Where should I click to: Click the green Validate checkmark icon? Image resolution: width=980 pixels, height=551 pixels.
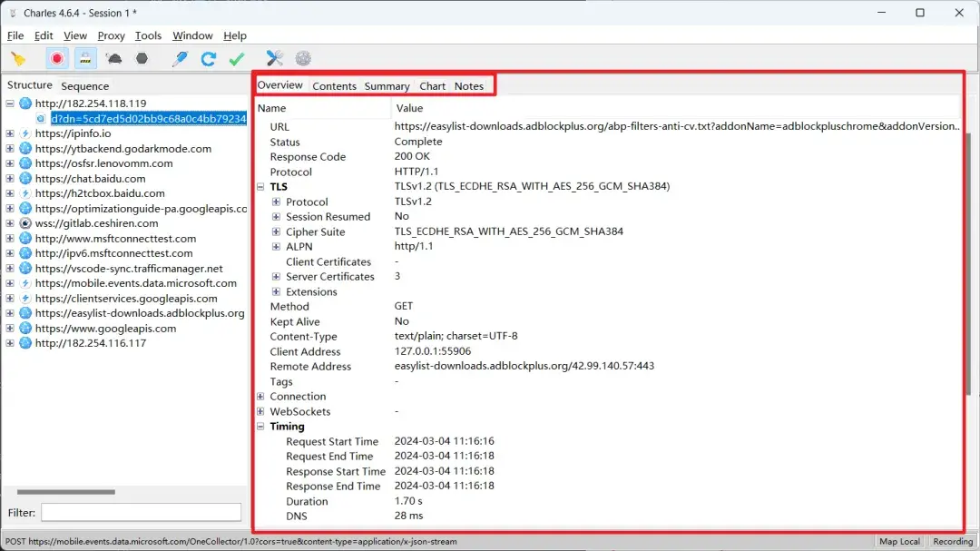click(x=237, y=59)
